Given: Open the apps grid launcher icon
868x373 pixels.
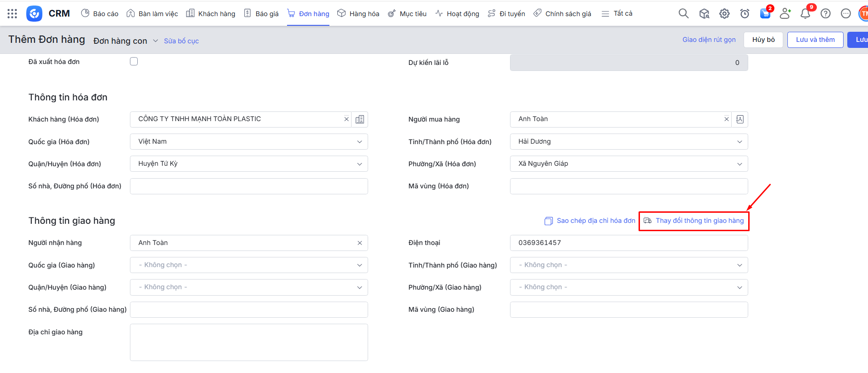Looking at the screenshot, I should (12, 14).
